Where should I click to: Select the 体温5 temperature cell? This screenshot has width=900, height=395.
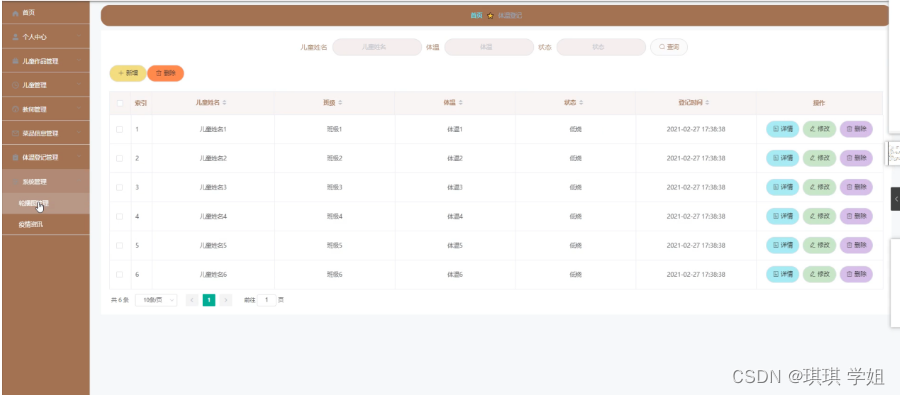click(x=455, y=245)
